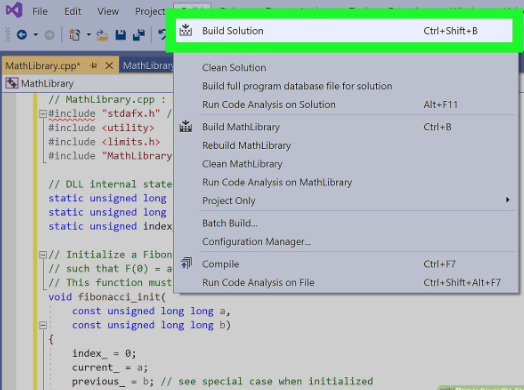The height and width of the screenshot is (390, 524).
Task: Choose Build full program database file for solution
Action: click(346, 86)
